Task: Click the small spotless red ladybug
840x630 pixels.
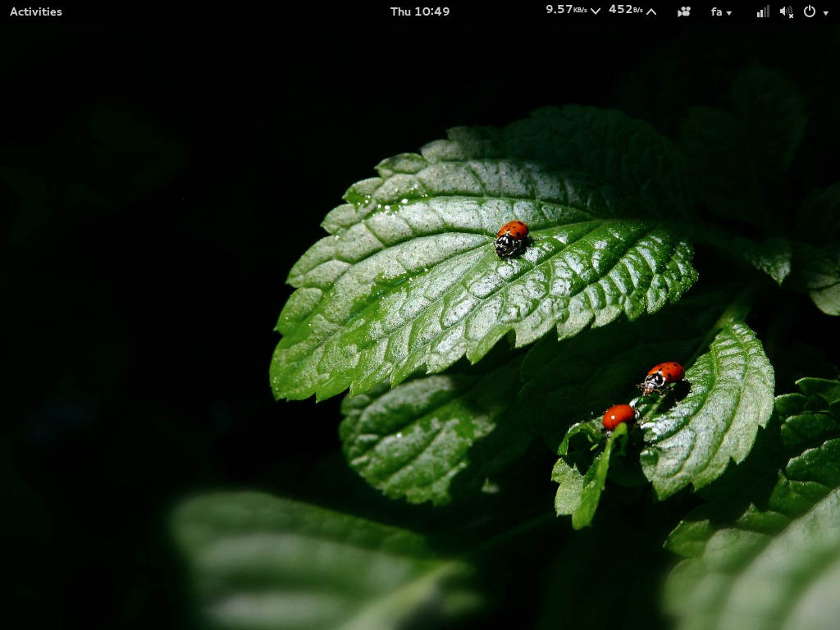Action: (618, 416)
